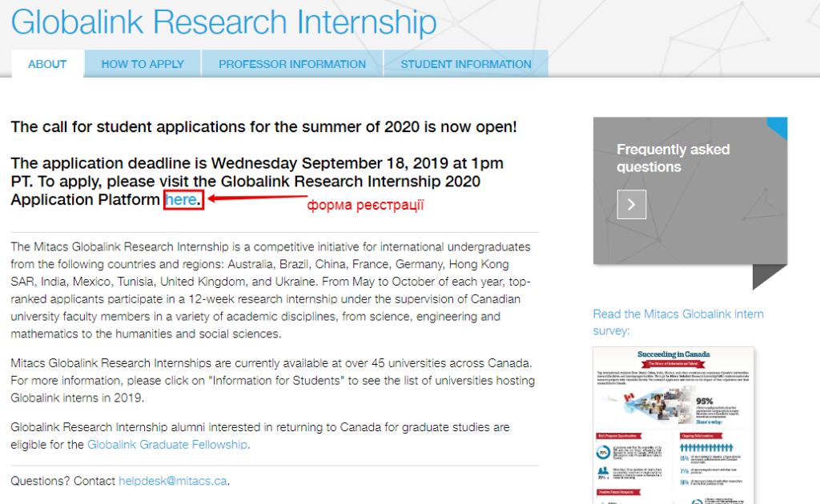
Task: Follow the Globalink Graduate Fellowship link
Action: pos(167,445)
